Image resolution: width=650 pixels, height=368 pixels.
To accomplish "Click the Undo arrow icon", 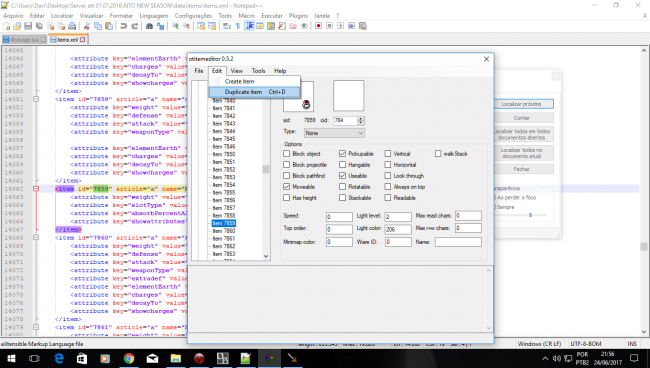I will point(124,26).
